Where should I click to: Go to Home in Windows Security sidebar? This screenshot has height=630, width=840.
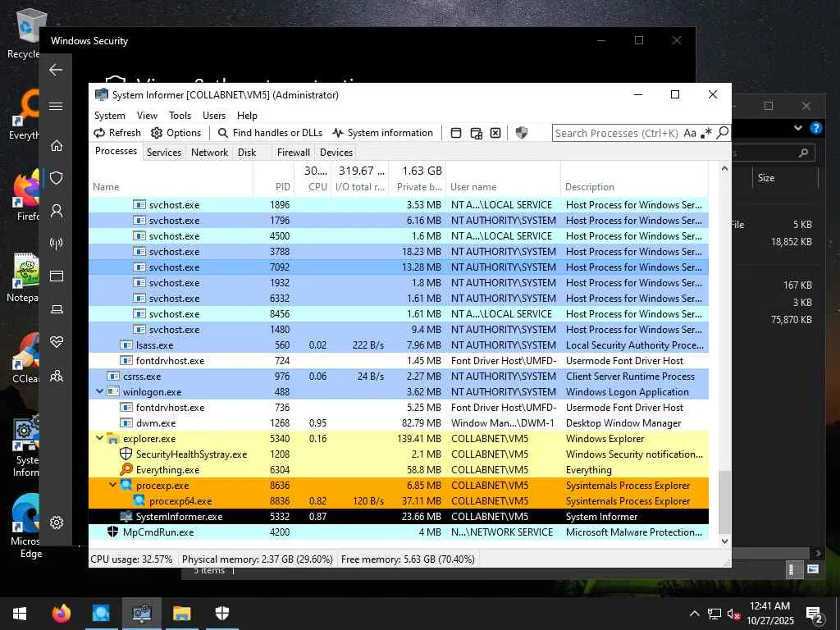[x=57, y=145]
